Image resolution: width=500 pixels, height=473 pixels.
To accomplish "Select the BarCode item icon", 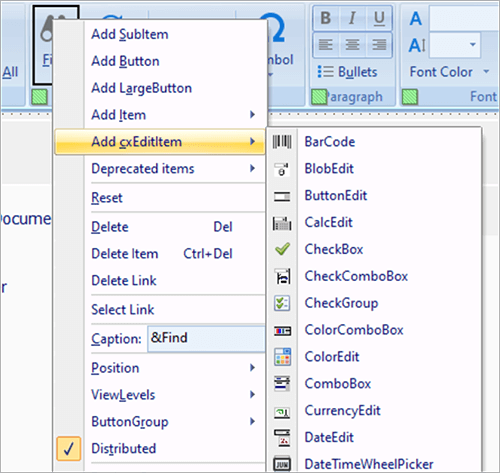I will coord(282,142).
